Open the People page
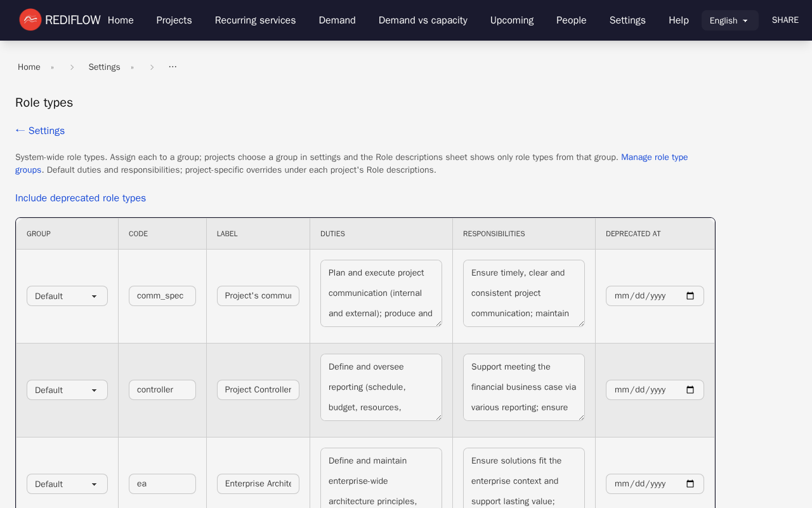The height and width of the screenshot is (508, 812). point(571,20)
